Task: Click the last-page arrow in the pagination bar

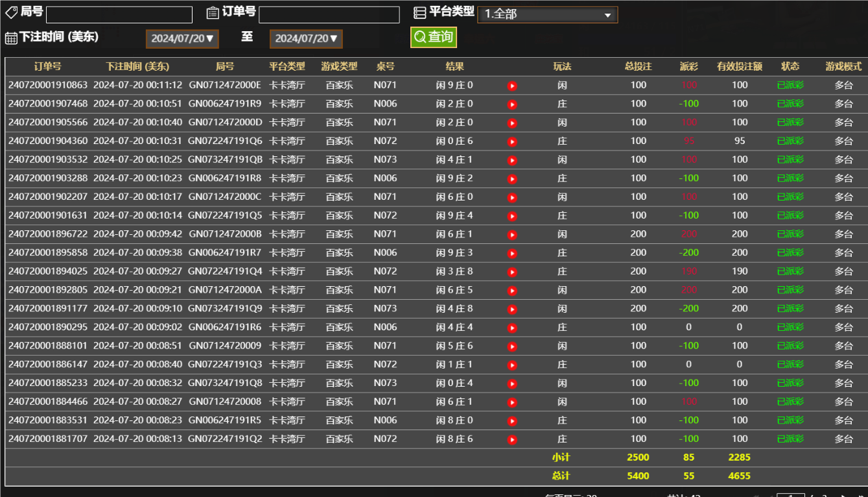Action: pos(862,495)
